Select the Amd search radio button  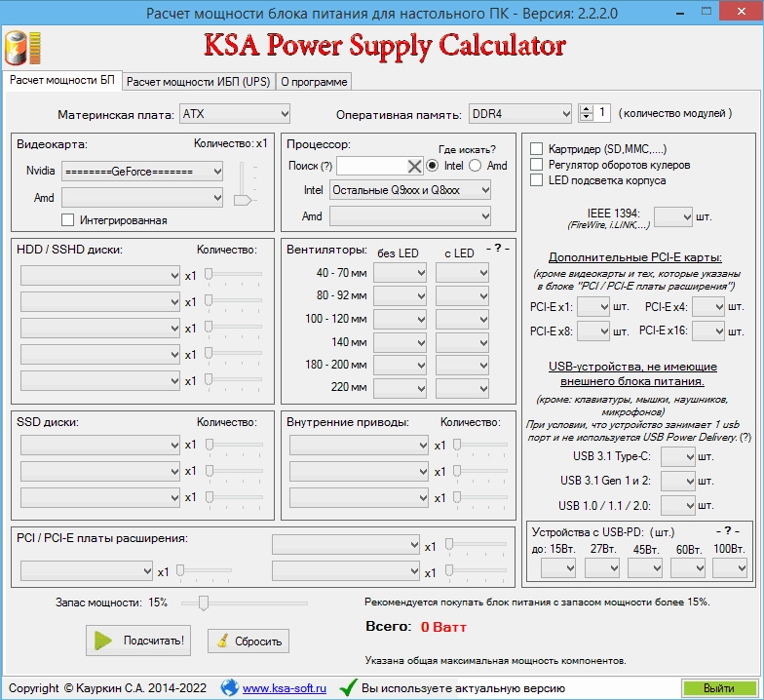point(476,166)
